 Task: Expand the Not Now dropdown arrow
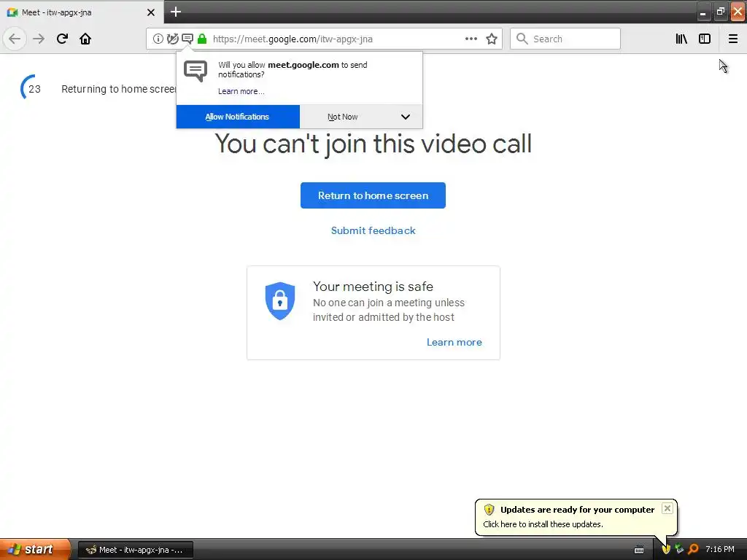(x=406, y=117)
